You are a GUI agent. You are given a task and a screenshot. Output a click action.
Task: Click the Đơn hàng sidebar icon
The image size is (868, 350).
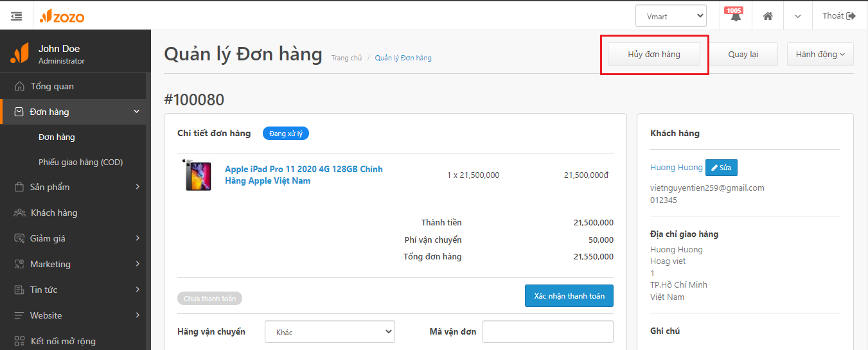19,112
